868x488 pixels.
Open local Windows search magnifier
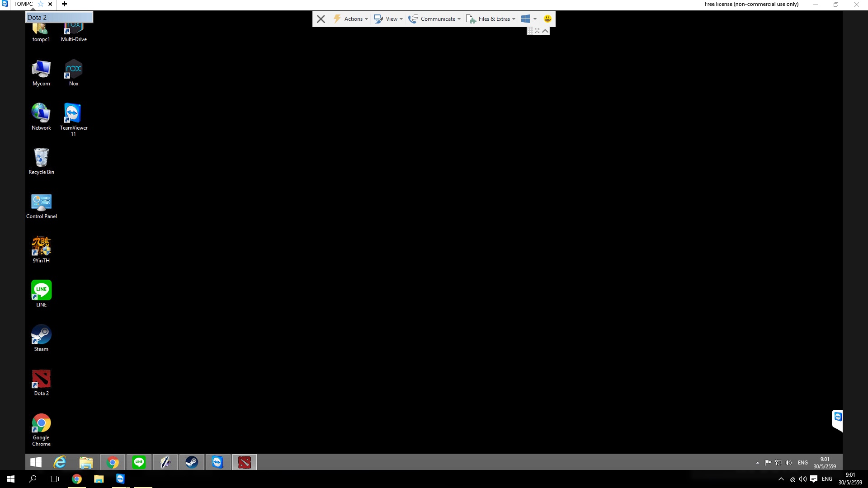click(33, 479)
